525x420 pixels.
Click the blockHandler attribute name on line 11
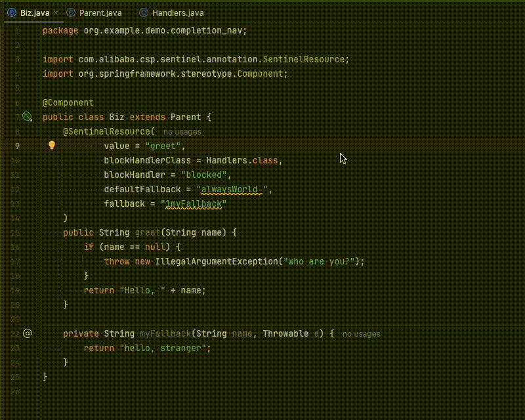tap(135, 175)
